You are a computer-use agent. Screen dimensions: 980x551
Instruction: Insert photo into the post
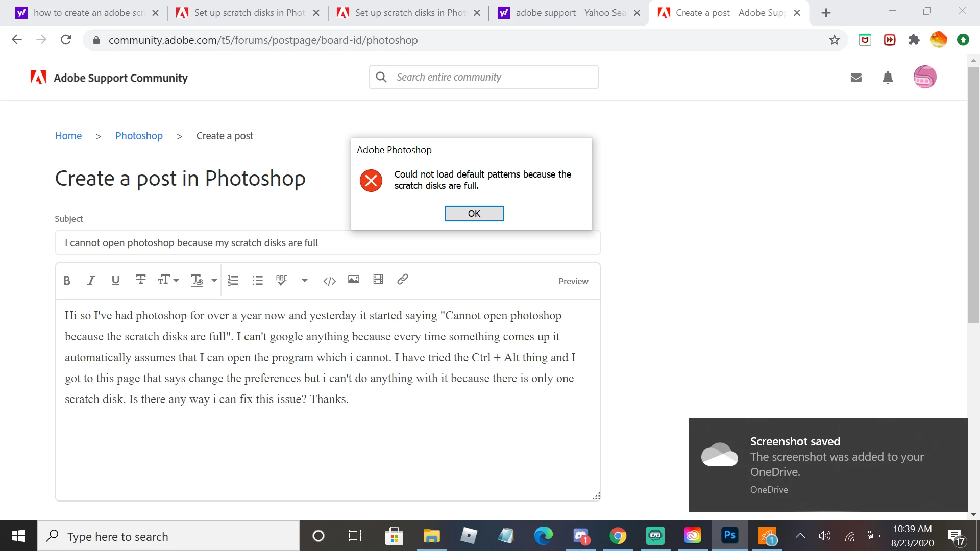point(354,279)
